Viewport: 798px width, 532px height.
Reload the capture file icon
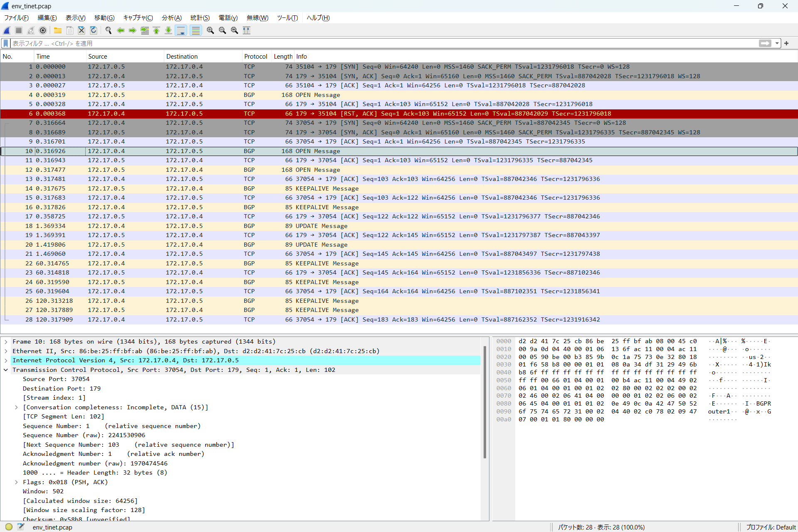click(94, 30)
